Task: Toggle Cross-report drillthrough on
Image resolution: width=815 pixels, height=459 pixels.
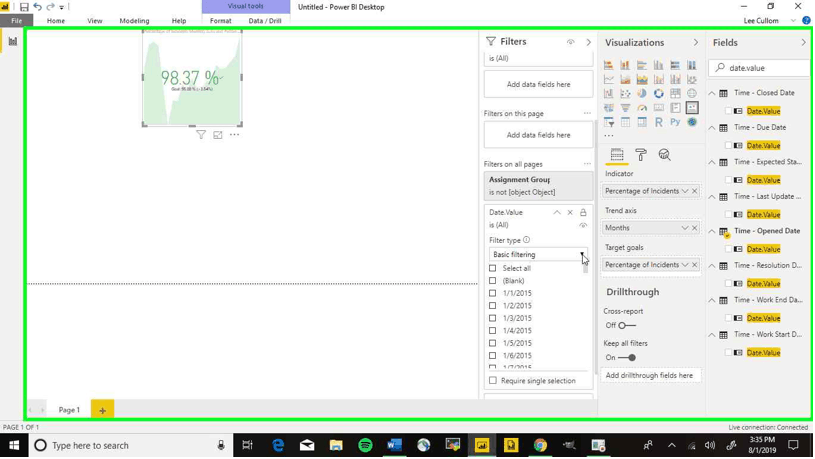Action: click(626, 325)
